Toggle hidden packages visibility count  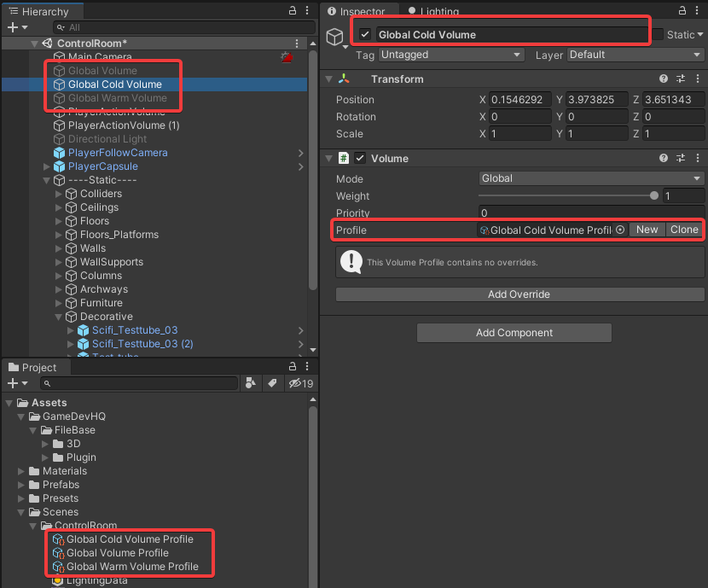coord(301,383)
